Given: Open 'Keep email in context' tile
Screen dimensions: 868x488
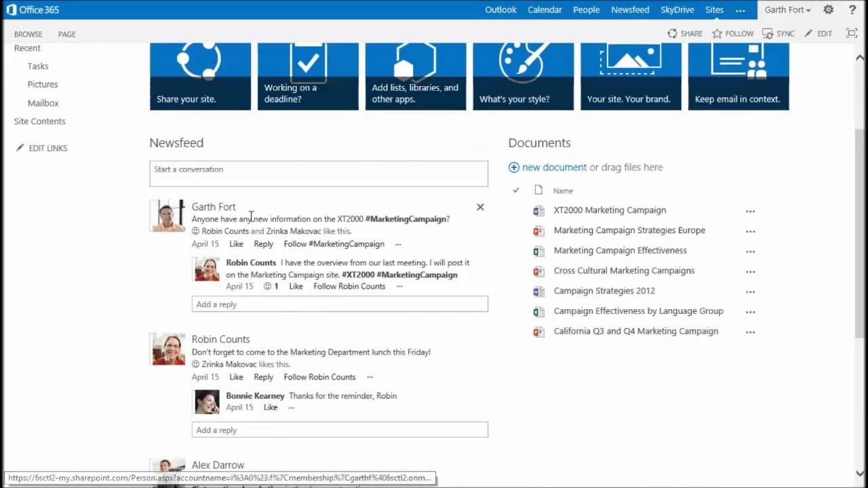Looking at the screenshot, I should point(738,76).
